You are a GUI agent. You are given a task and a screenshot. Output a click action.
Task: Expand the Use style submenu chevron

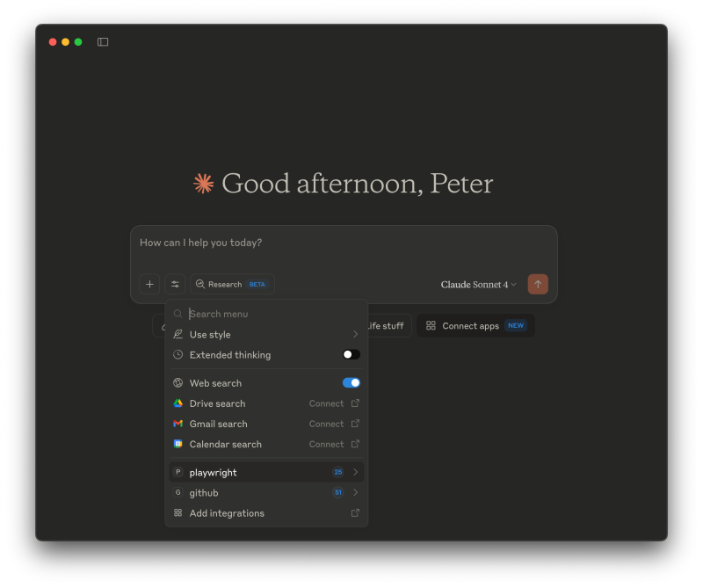click(355, 334)
